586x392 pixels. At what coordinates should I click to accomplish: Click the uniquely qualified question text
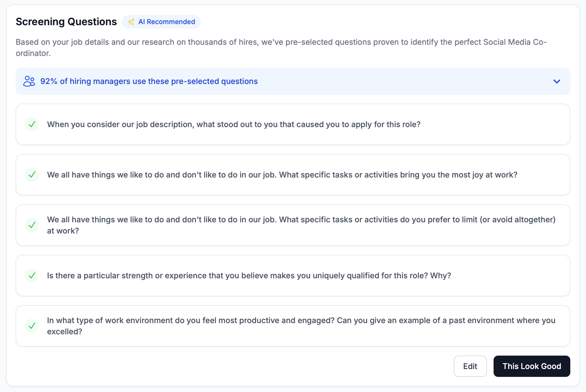pos(249,276)
